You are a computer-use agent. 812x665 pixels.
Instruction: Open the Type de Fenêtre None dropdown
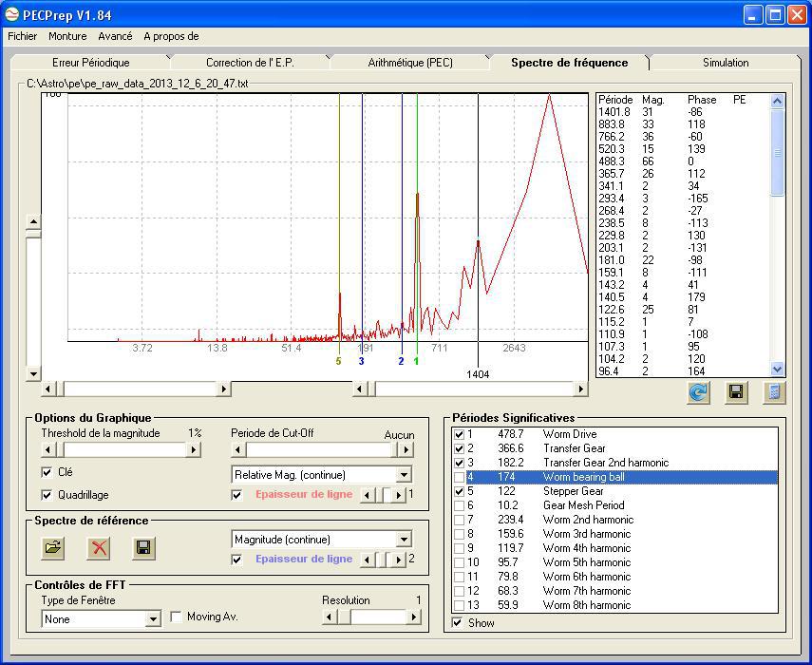click(153, 619)
